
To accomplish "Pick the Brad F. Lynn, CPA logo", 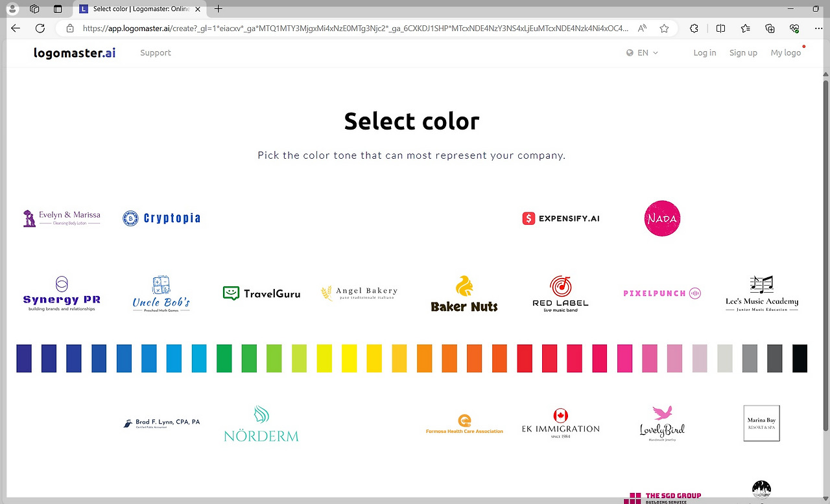I will click(x=161, y=423).
